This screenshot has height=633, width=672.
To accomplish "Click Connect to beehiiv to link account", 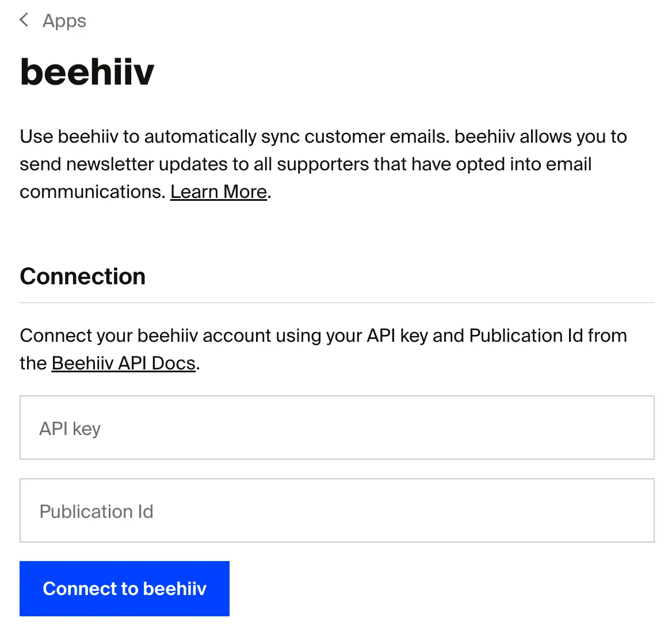I will pos(124,588).
